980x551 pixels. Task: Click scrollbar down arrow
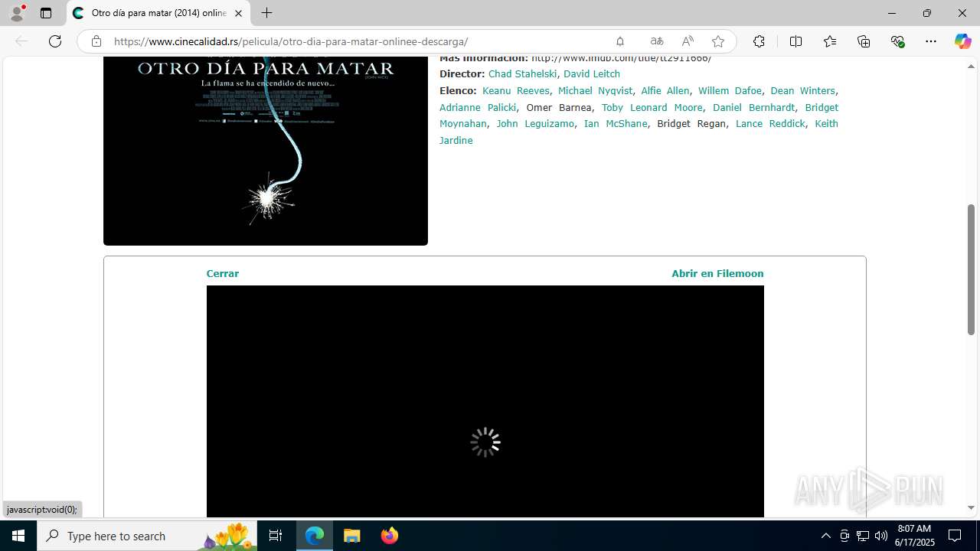[971, 508]
